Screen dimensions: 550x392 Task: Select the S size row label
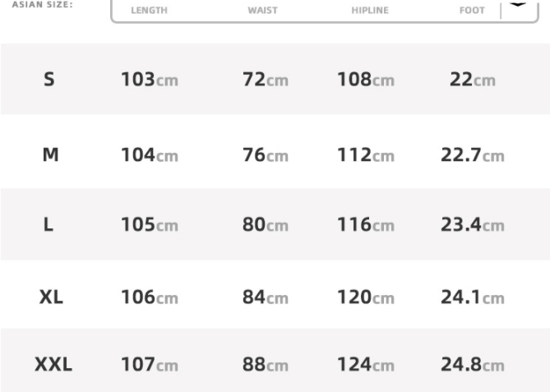[49, 80]
